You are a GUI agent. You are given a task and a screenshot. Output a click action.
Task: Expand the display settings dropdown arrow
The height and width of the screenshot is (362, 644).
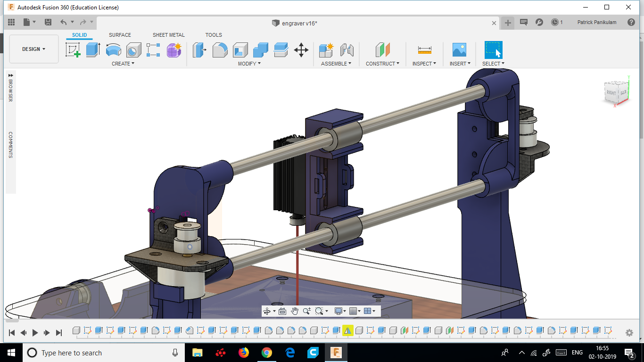click(345, 311)
